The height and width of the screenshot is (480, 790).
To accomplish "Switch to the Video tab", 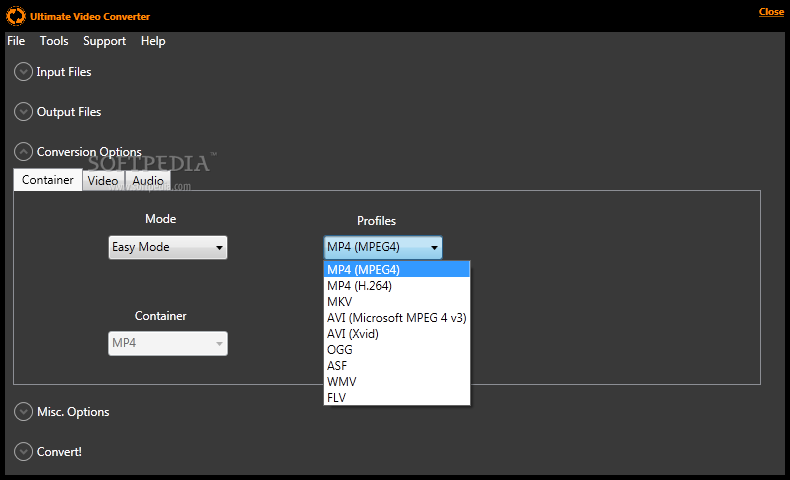I will pos(103,180).
